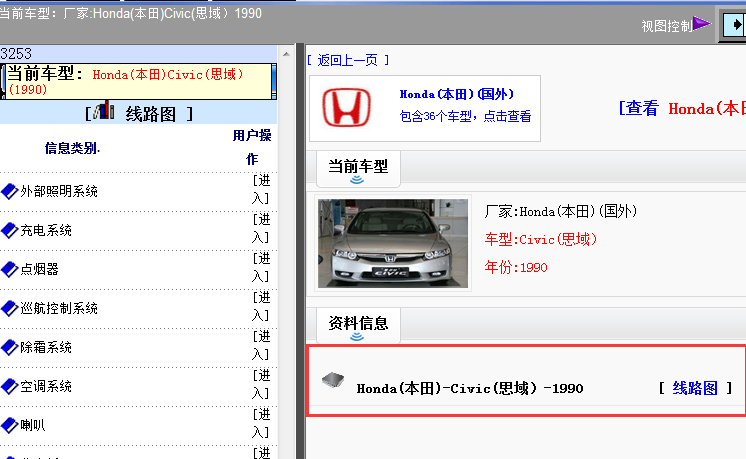Click the red Honda logo

click(346, 107)
